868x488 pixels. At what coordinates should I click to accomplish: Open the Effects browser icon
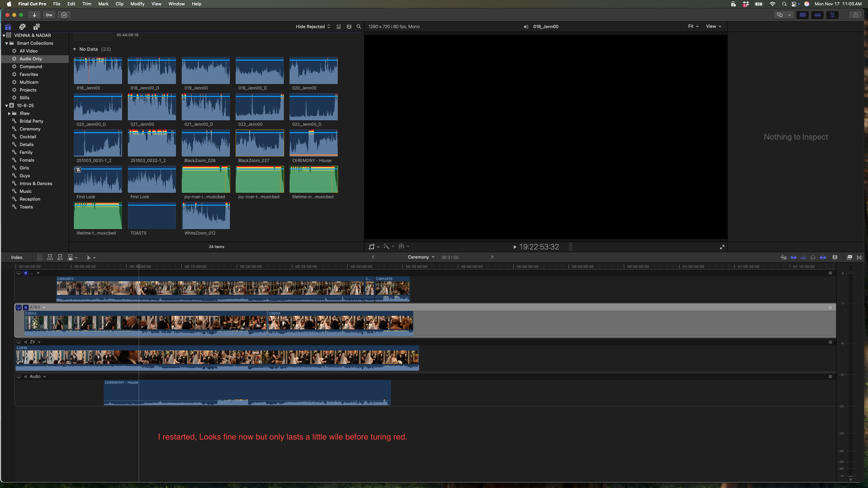[x=849, y=258]
